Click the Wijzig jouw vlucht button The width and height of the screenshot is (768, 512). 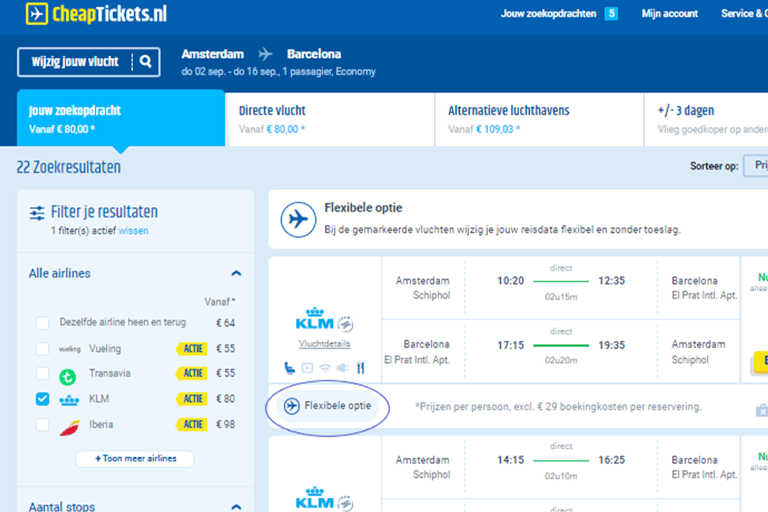[89, 62]
